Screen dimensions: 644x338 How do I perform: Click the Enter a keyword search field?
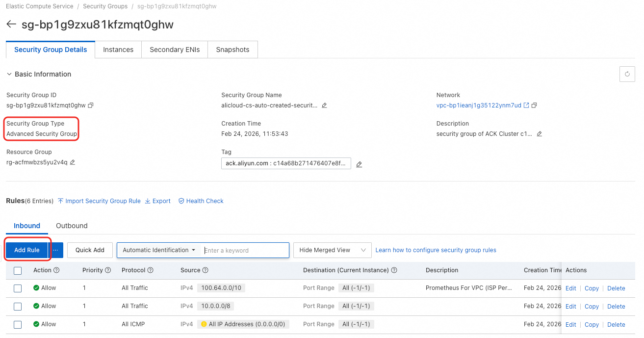[245, 250]
